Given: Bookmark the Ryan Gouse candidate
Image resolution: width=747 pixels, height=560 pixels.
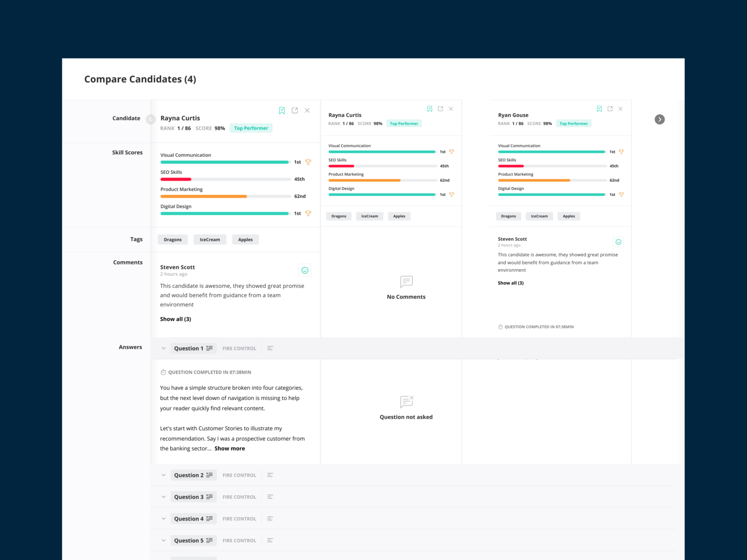Looking at the screenshot, I should 599,109.
